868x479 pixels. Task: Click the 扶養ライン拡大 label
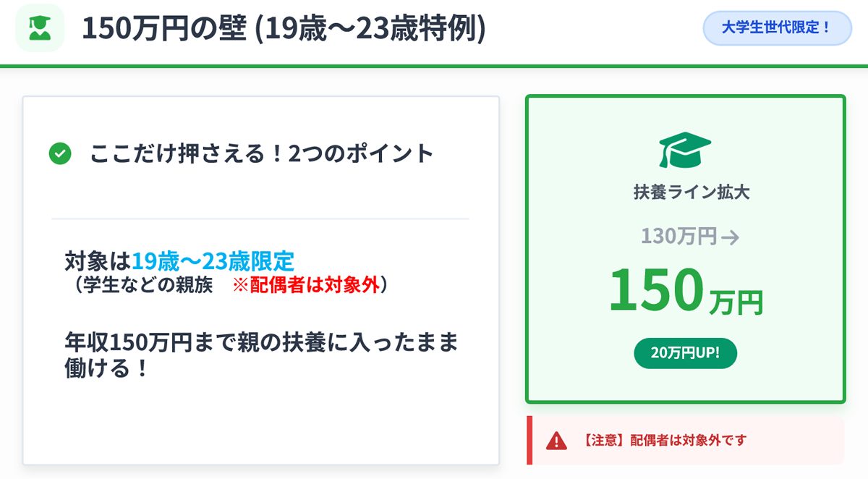[x=684, y=192]
